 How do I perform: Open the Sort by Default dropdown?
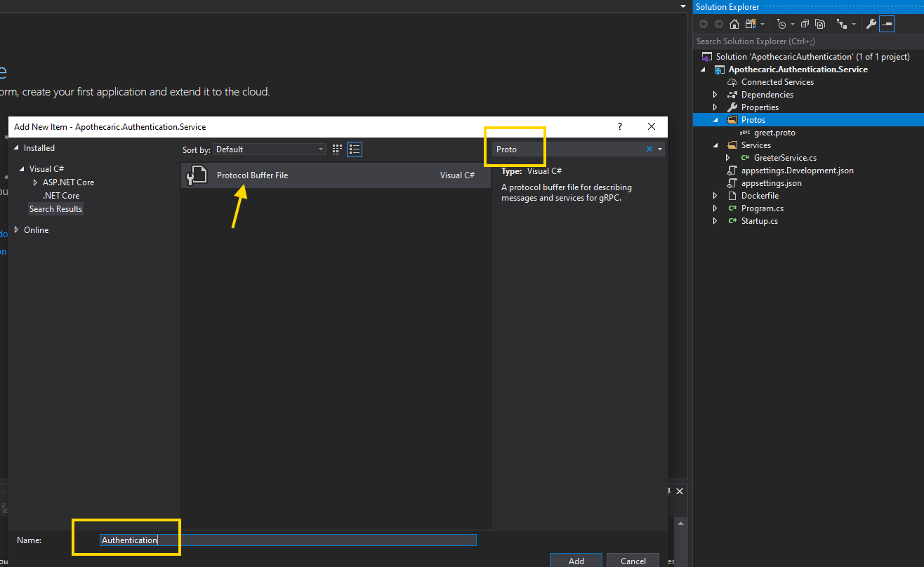click(270, 149)
